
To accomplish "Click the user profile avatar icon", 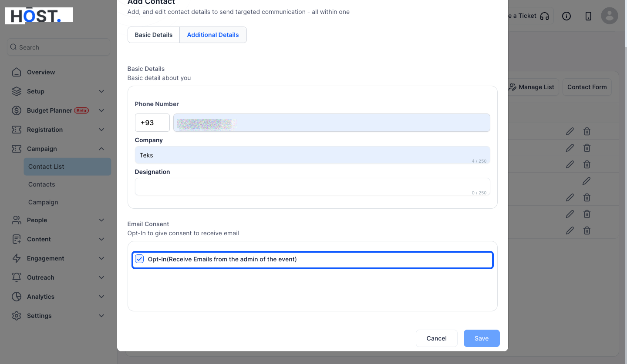I will pos(610,16).
